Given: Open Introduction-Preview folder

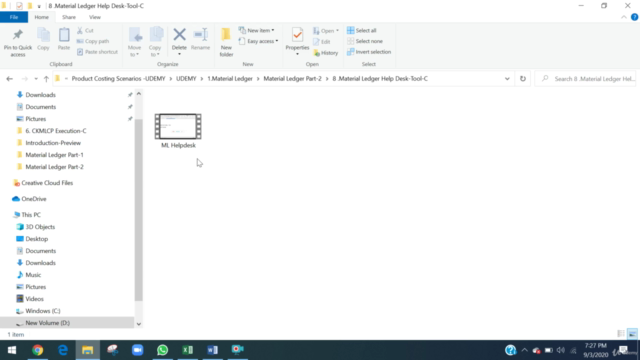Looking at the screenshot, I should pyautogui.click(x=53, y=143).
